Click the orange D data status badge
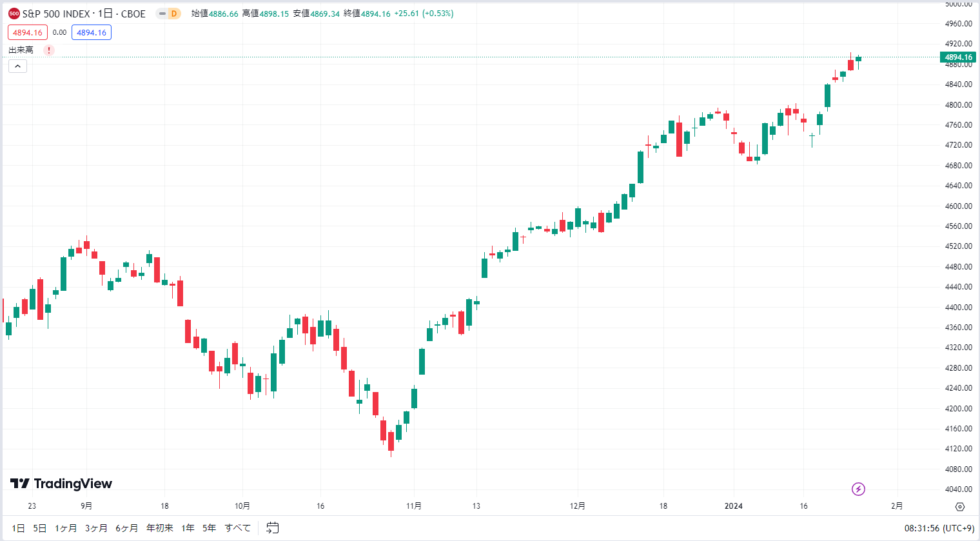This screenshot has width=980, height=541. point(174,14)
